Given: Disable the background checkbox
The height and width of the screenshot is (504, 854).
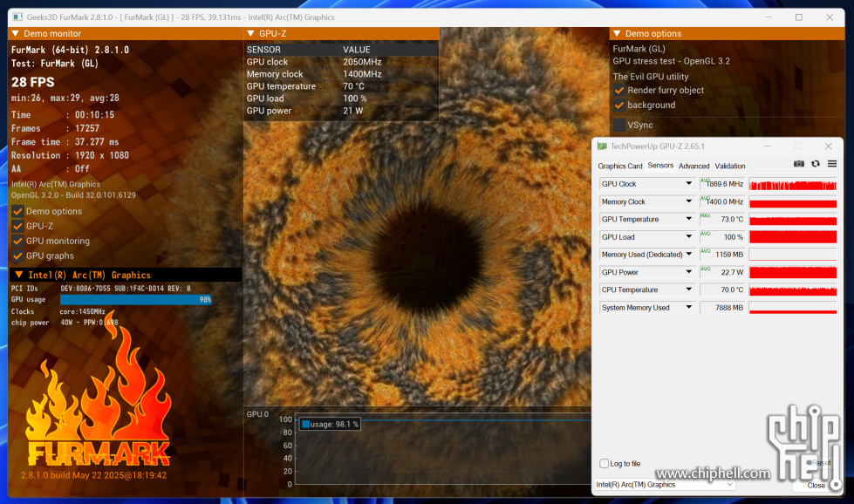Looking at the screenshot, I should point(619,105).
